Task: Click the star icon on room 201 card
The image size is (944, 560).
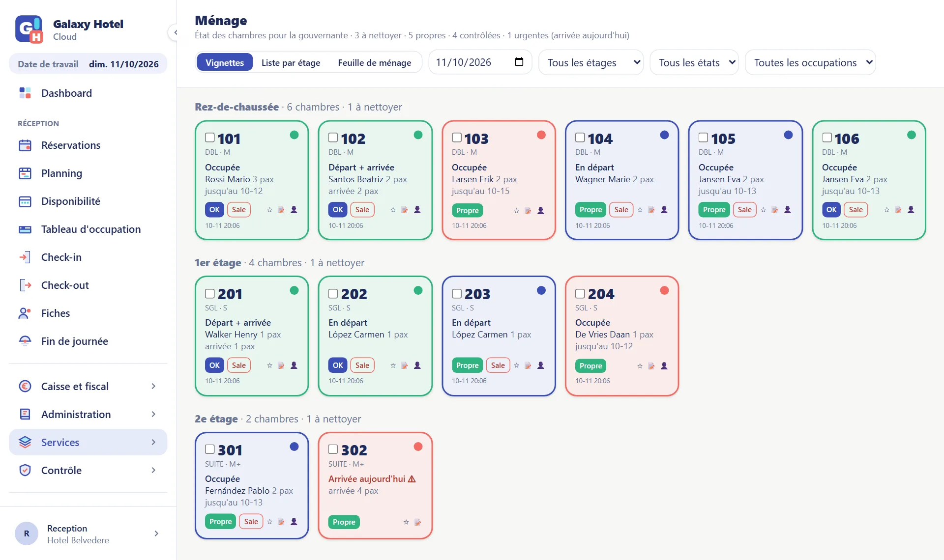Action: coord(269,365)
